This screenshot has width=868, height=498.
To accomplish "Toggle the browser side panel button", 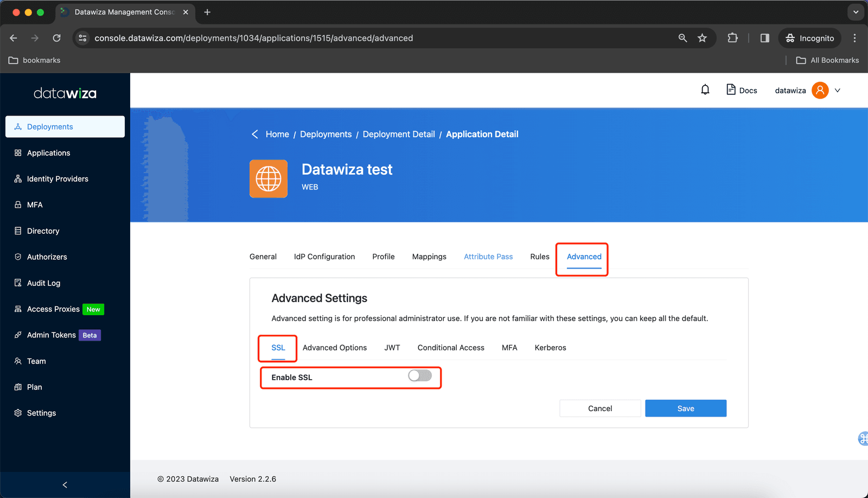I will (764, 38).
